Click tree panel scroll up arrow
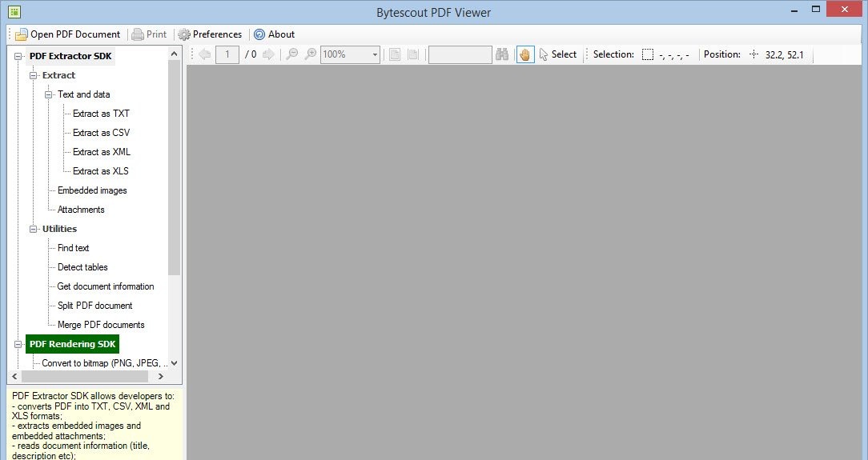Viewport: 868px width, 460px height. 175,54
